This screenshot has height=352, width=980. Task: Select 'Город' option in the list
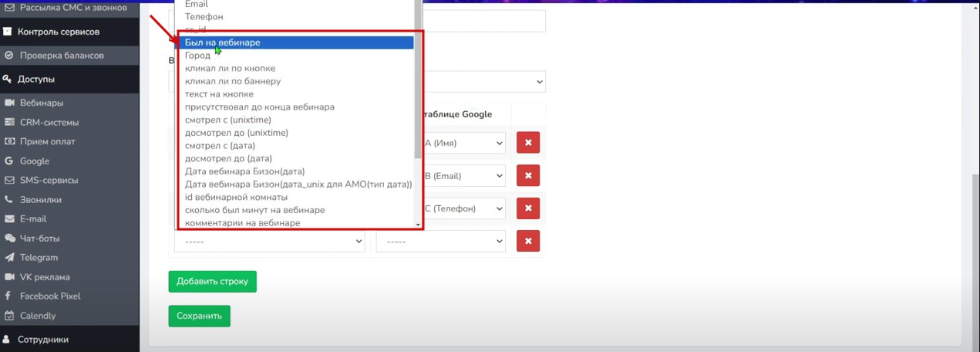(197, 56)
